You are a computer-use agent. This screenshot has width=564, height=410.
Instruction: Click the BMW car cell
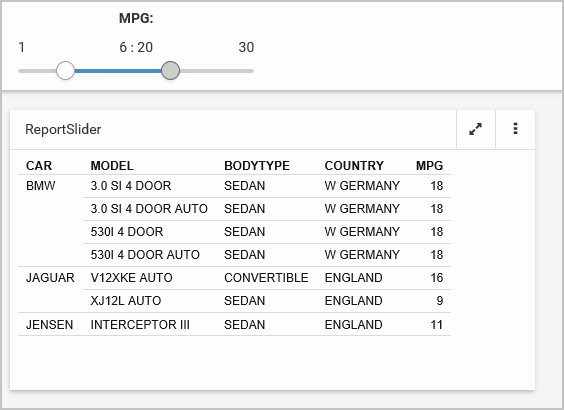(41, 186)
